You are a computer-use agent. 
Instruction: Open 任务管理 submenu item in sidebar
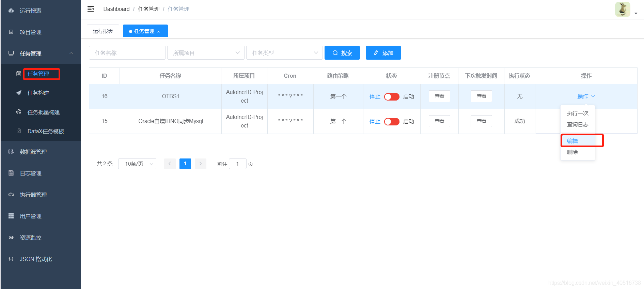(41, 74)
